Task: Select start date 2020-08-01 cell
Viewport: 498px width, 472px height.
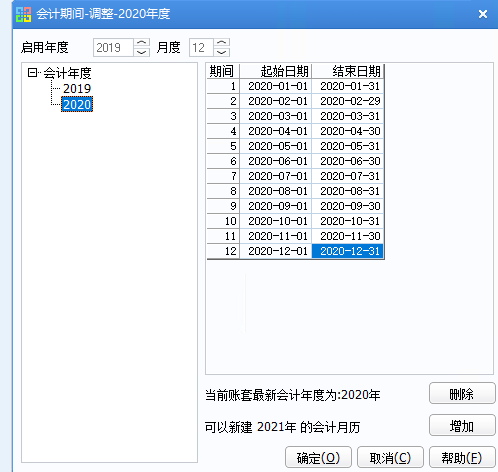Action: (276, 191)
